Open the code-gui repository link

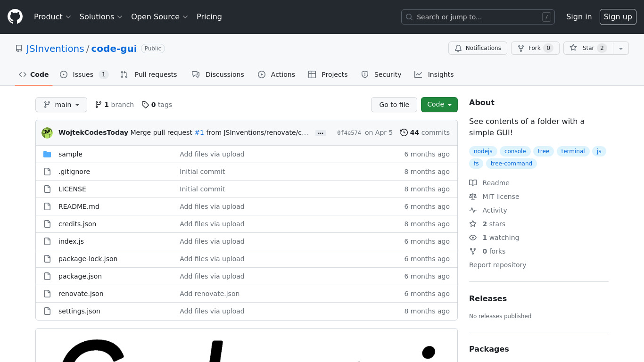click(114, 49)
